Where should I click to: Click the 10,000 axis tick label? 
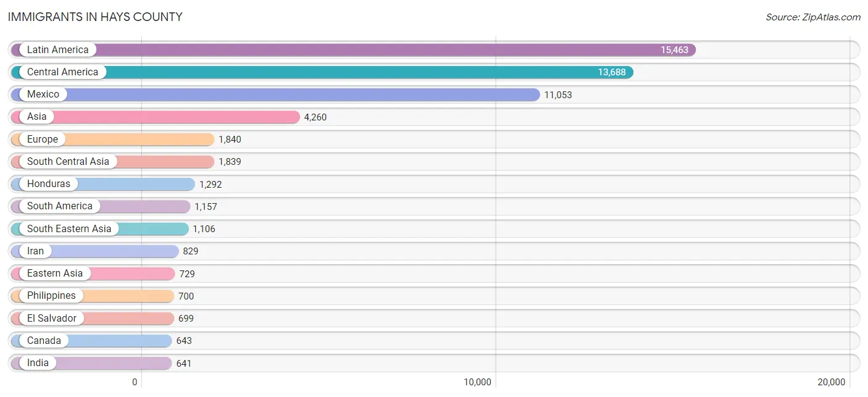[478, 382]
